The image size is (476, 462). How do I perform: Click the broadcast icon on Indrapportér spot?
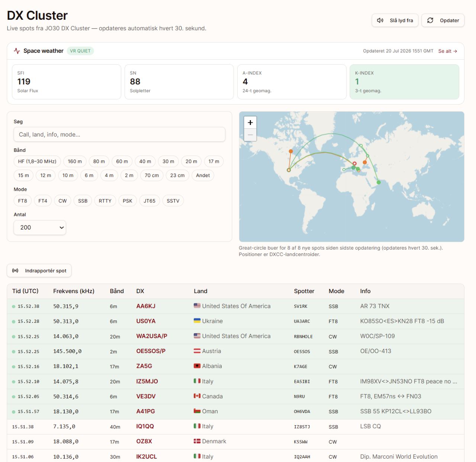pos(15,270)
